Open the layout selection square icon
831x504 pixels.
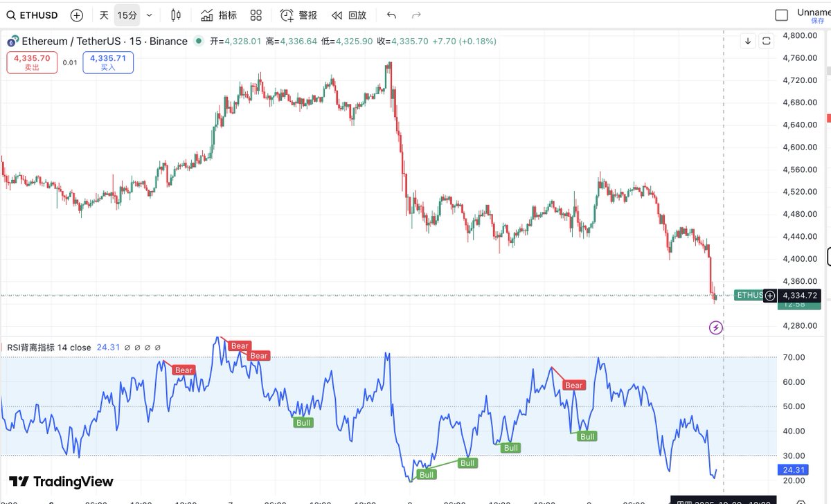click(x=782, y=15)
